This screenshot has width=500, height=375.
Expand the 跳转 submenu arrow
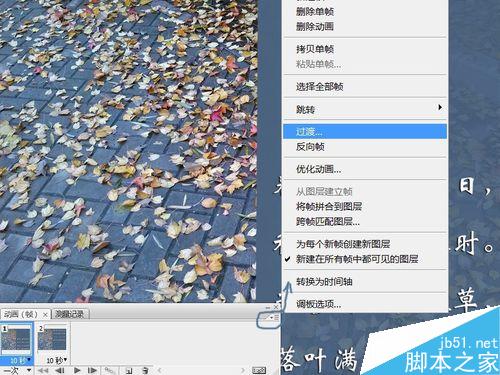[x=440, y=107]
